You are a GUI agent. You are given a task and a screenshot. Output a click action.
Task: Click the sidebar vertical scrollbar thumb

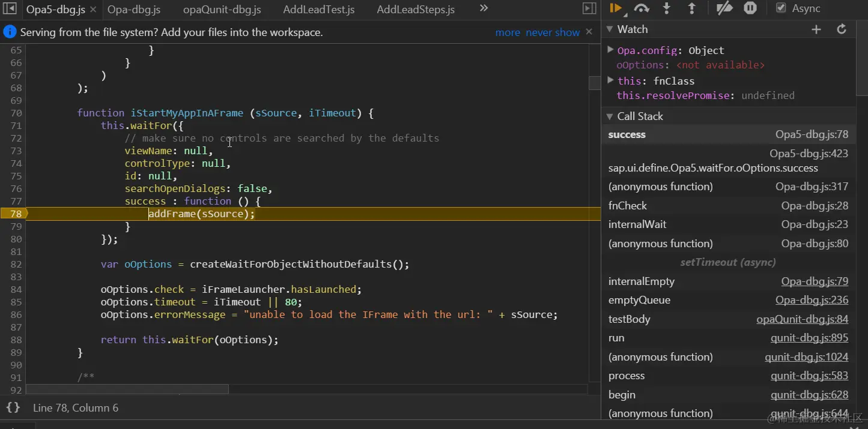(862, 59)
